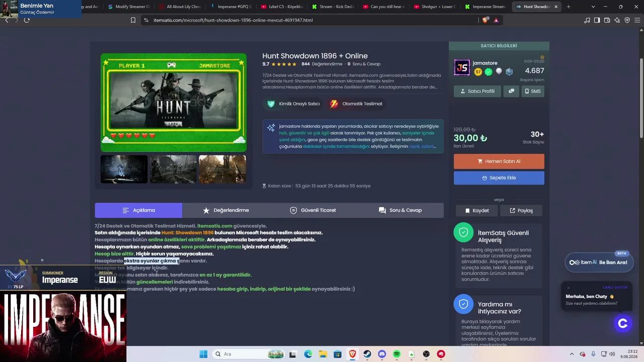644x362 pixels.
Task: Click the 30,00 ₺ listing price
Action: point(470,138)
